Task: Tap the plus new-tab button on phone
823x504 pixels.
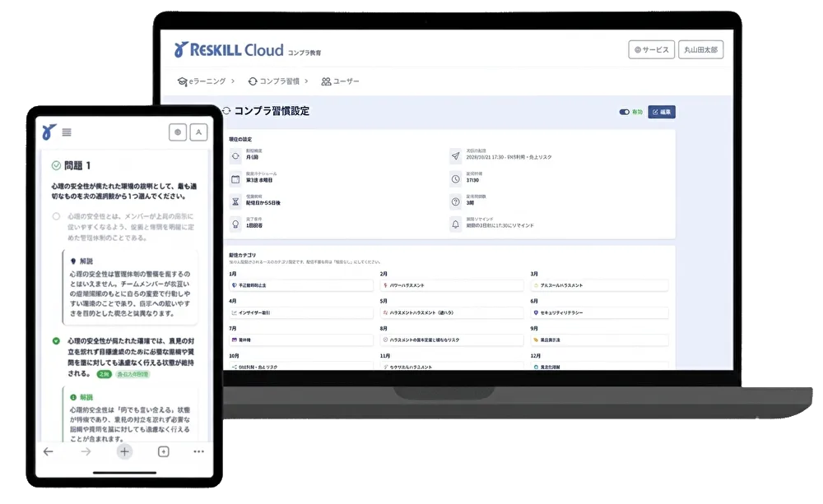Action: tap(124, 451)
